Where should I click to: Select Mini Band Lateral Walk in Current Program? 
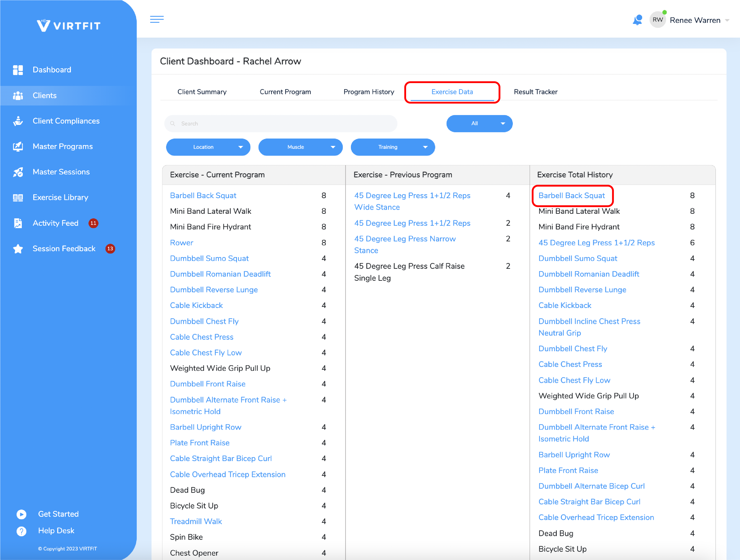coord(210,211)
